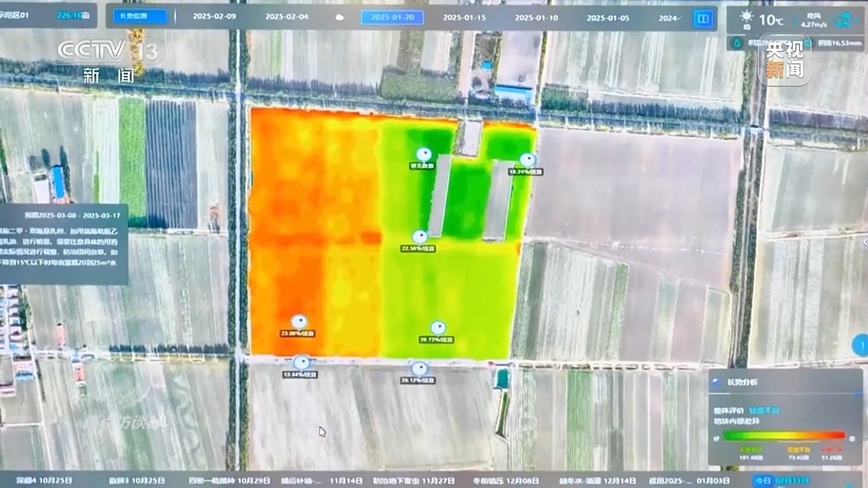868x488 pixels.
Task: Click the sensor marker labeled 22.56%
Action: [x=420, y=237]
